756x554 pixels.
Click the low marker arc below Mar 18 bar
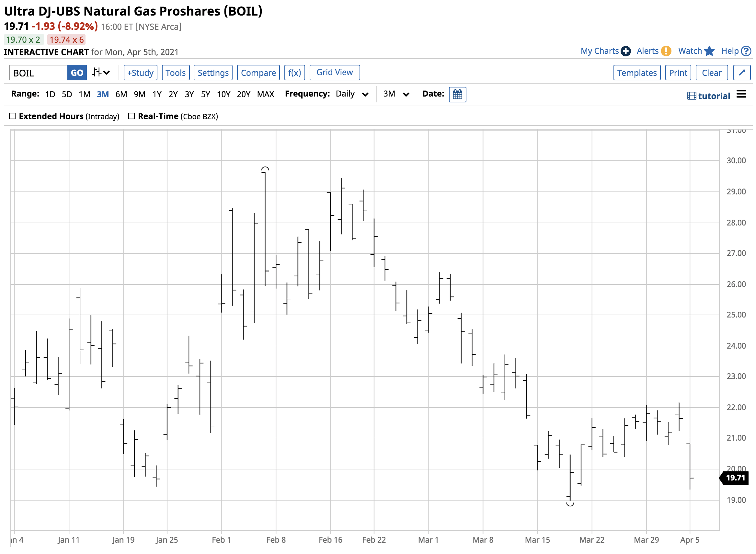[x=570, y=504]
